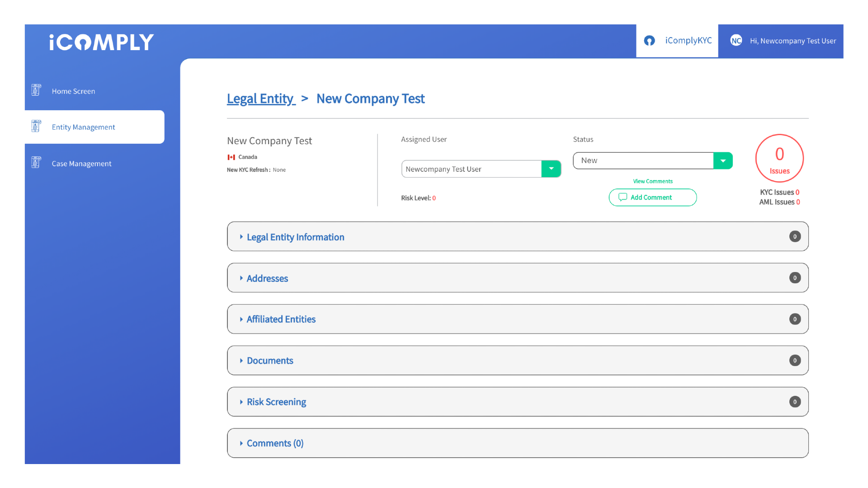Expand the Affiliated Entities section
The image size is (868, 488).
point(281,319)
